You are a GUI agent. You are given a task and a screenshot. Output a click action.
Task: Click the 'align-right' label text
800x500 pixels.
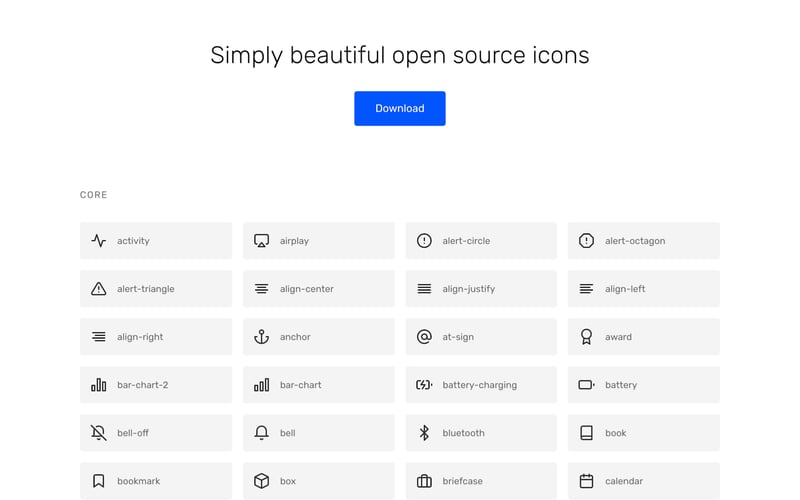[x=140, y=337]
